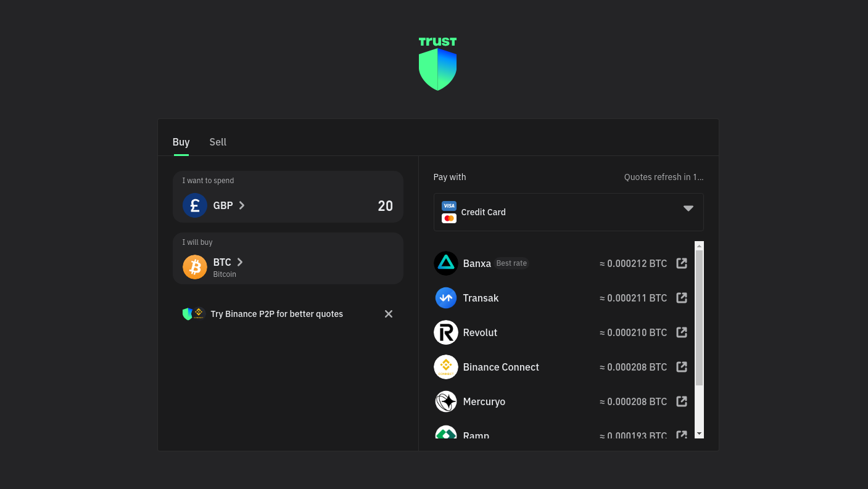Click the Bitcoin coin icon
The height and width of the screenshot is (489, 868).
tap(195, 267)
